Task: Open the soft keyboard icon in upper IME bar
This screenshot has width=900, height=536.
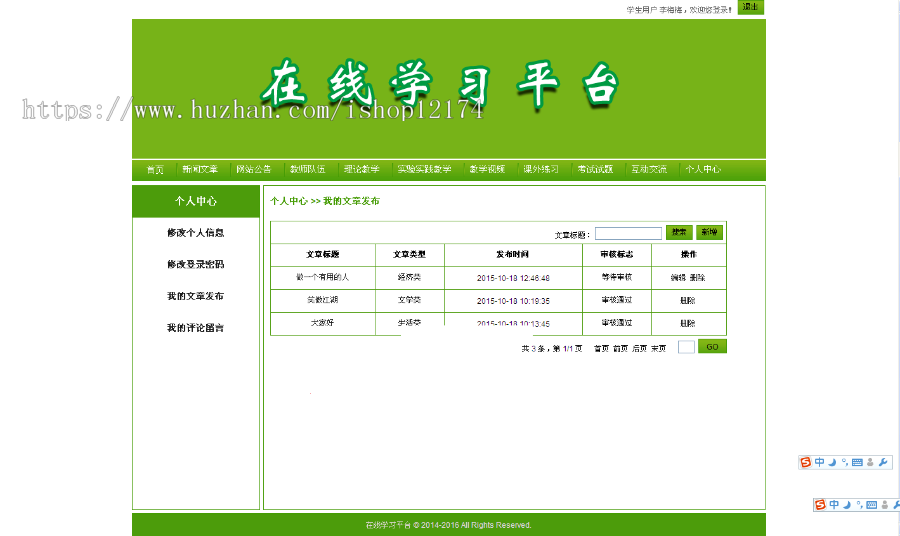Action: click(857, 463)
